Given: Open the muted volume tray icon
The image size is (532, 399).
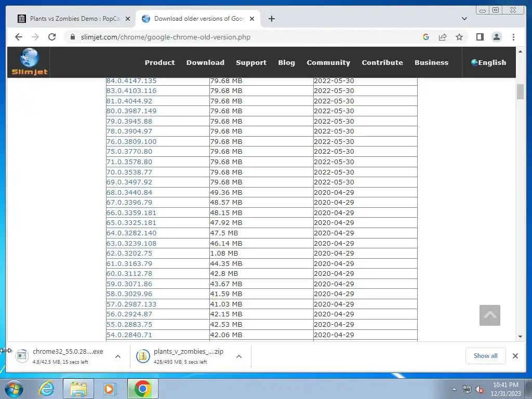Looking at the screenshot, I should tap(480, 390).
